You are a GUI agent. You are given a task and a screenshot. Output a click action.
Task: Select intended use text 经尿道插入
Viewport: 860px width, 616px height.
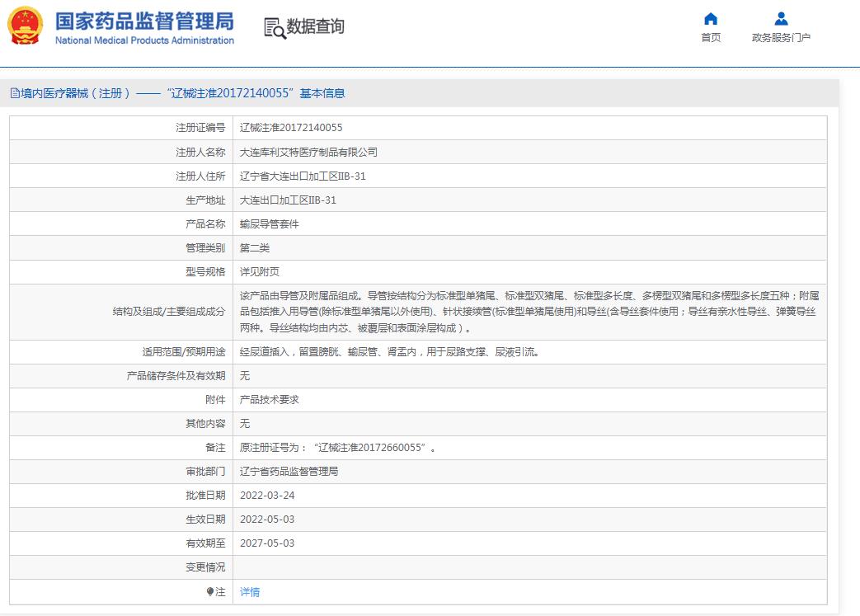(389, 351)
